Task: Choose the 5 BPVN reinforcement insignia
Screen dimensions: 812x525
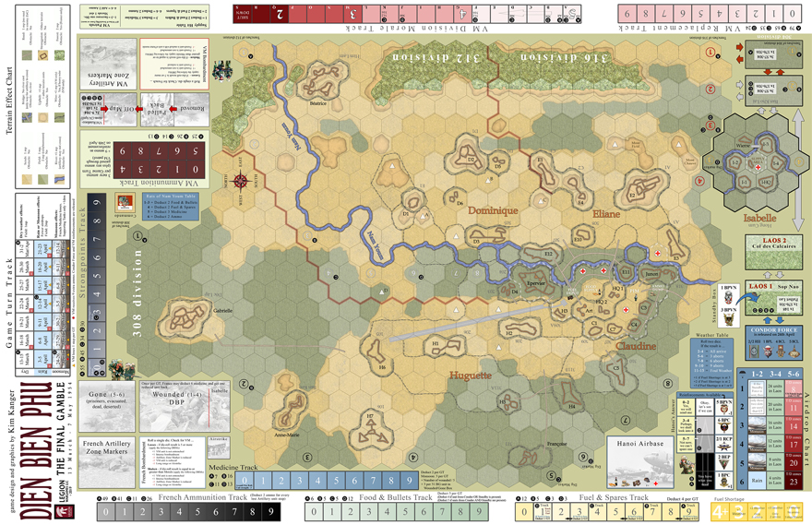Action: (x=724, y=409)
